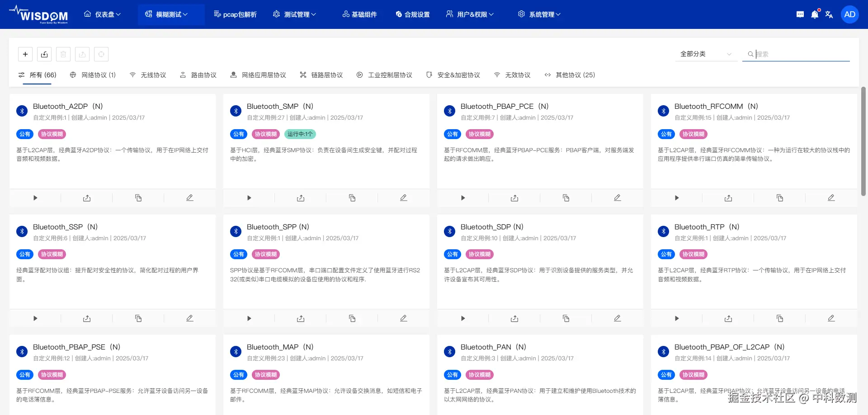The width and height of the screenshot is (868, 415).
Task: Open the message chat icon in header
Action: click(800, 14)
